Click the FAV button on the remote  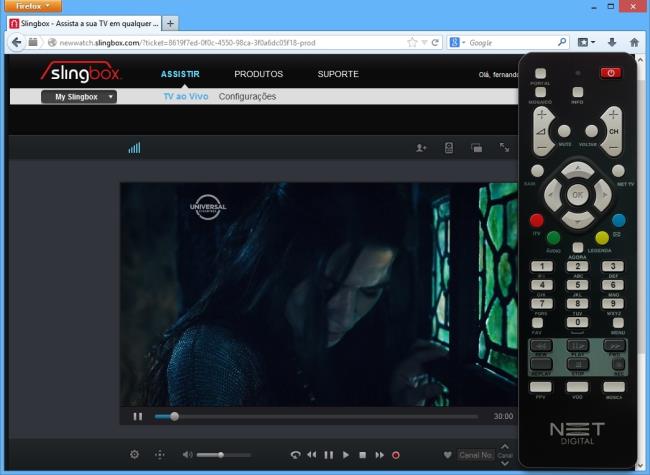pos(537,322)
